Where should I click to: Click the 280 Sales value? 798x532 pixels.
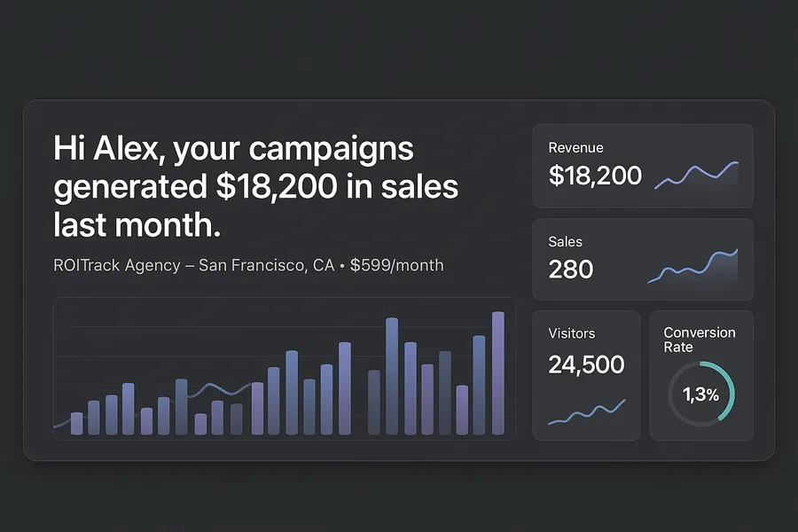point(570,270)
